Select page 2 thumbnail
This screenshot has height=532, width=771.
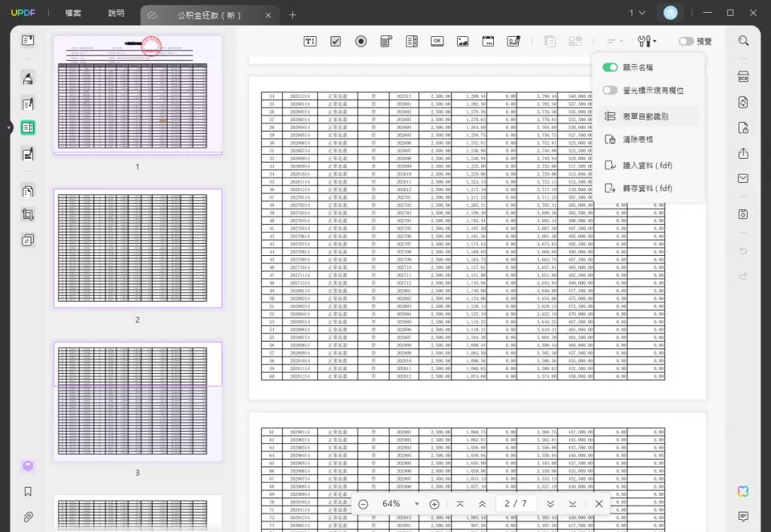(x=138, y=248)
